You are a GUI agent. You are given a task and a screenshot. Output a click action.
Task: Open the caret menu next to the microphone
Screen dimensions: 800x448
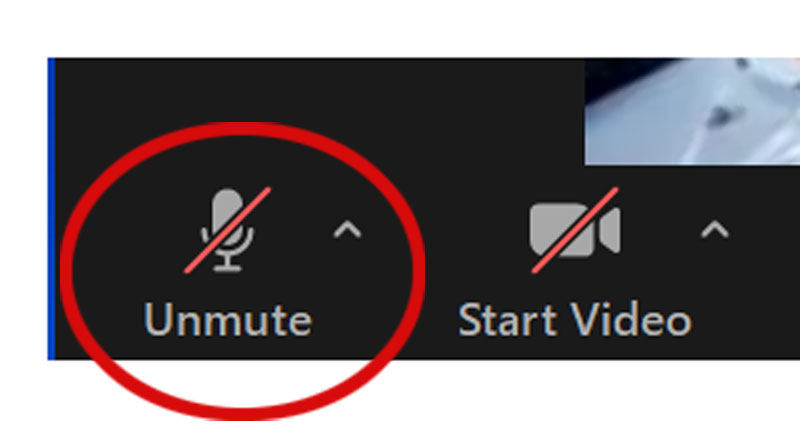(x=347, y=230)
